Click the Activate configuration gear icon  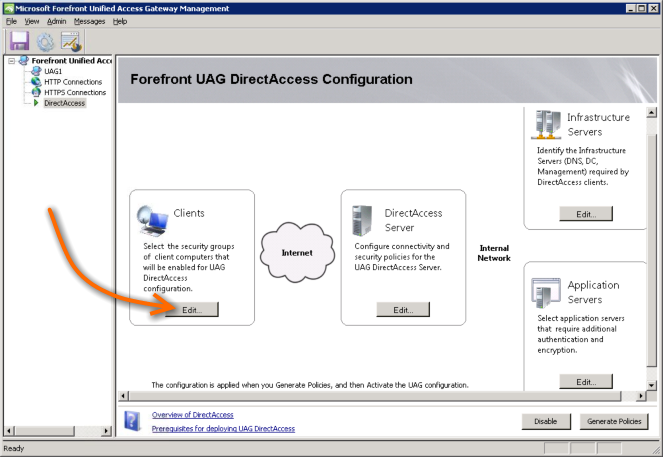[x=45, y=42]
